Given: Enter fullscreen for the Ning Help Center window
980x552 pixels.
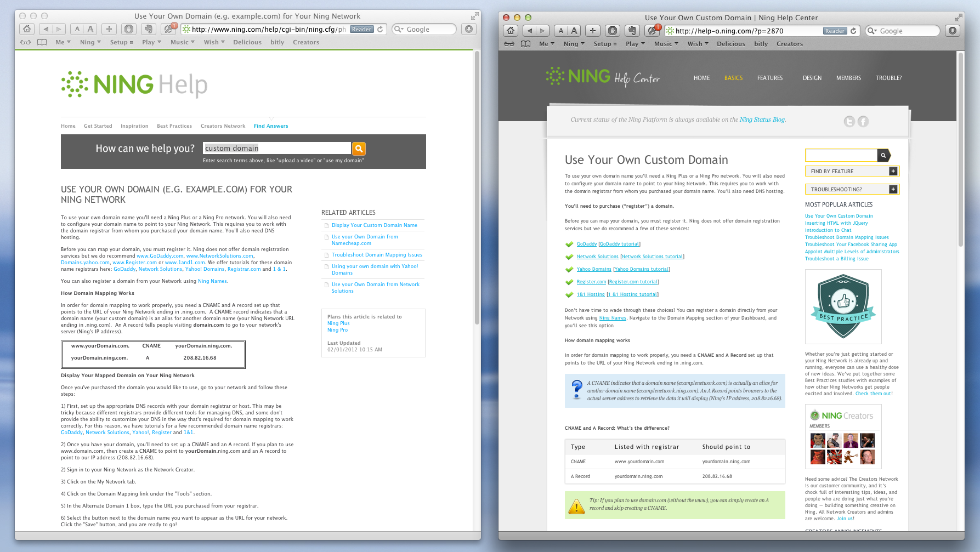Looking at the screenshot, I should pyautogui.click(x=958, y=17).
